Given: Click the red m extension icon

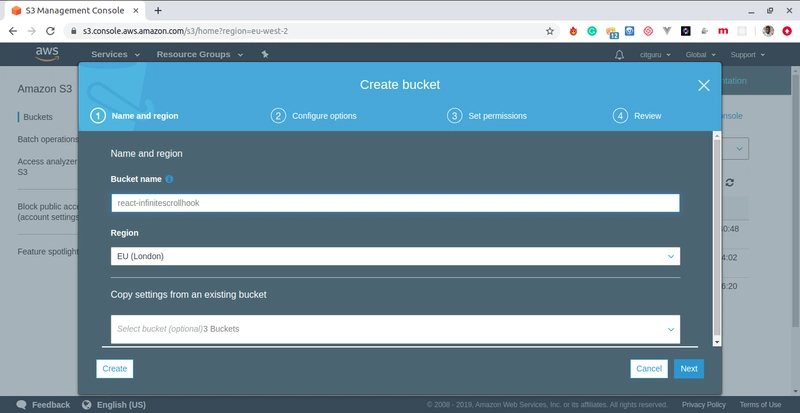Looking at the screenshot, I should 723,31.
